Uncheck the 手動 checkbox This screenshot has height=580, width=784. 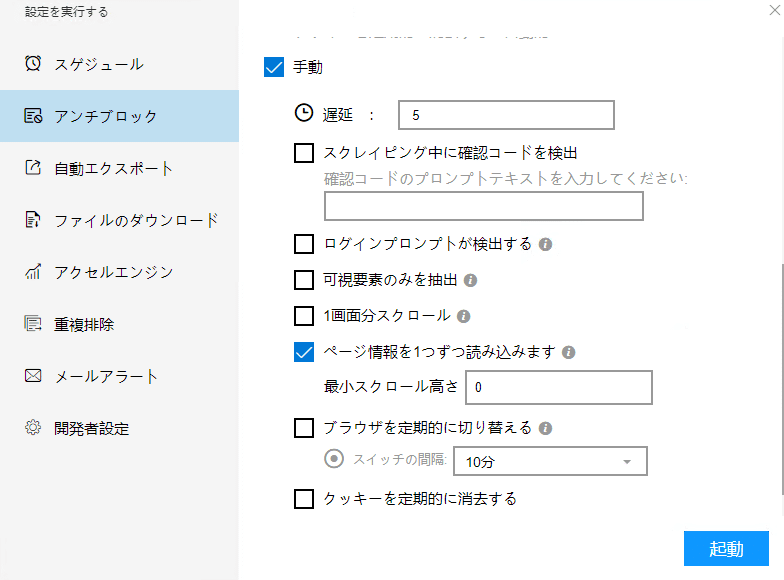click(274, 68)
